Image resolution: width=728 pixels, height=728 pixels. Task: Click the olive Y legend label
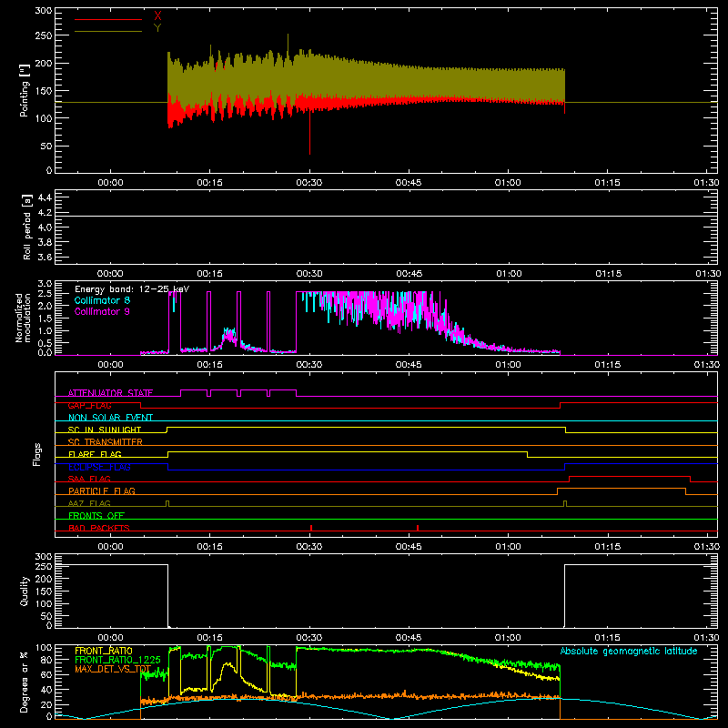[157, 28]
